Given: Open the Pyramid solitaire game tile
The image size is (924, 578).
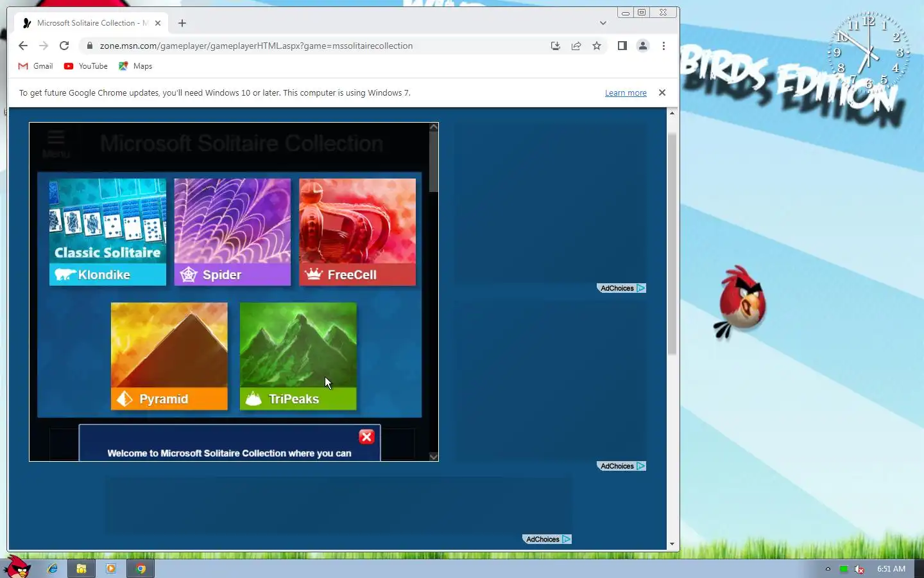Looking at the screenshot, I should click(169, 356).
